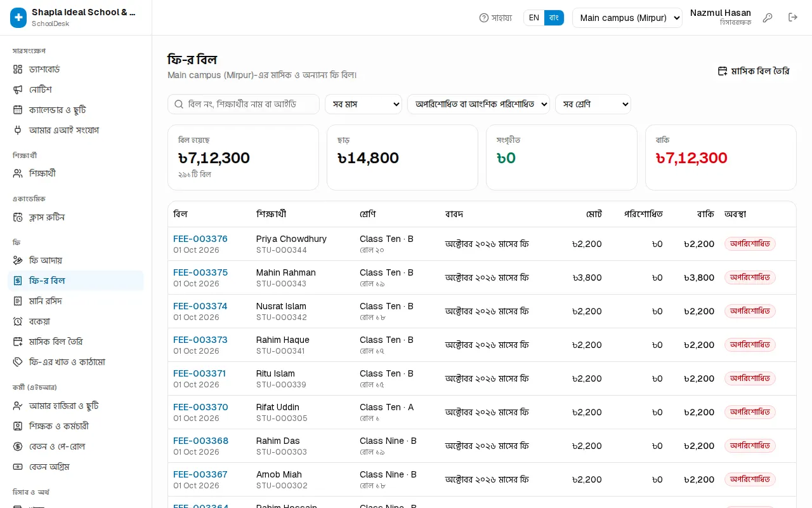812x508 pixels.
Task: Click student name Nusrat Islam
Action: [x=281, y=306]
